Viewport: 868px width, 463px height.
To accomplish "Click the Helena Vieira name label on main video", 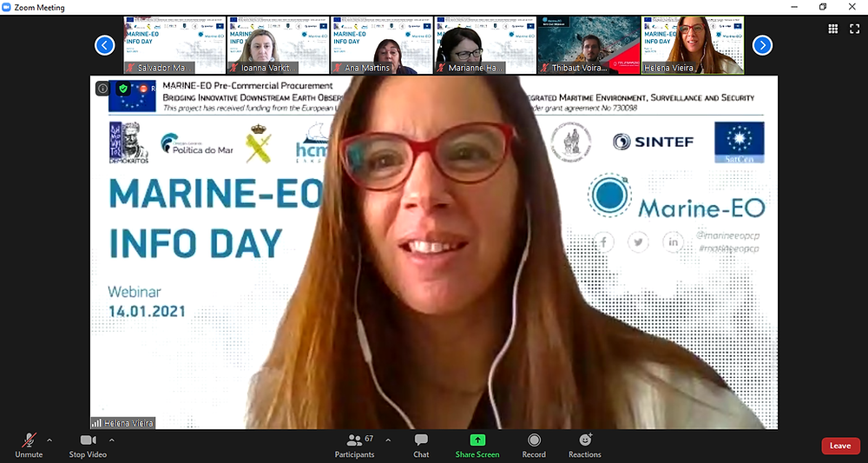I will pyautogui.click(x=123, y=423).
